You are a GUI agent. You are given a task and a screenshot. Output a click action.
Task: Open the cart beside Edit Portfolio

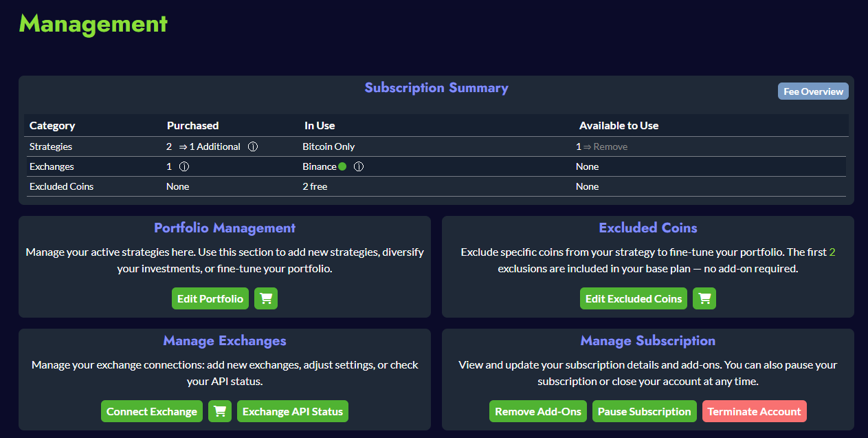click(x=266, y=298)
